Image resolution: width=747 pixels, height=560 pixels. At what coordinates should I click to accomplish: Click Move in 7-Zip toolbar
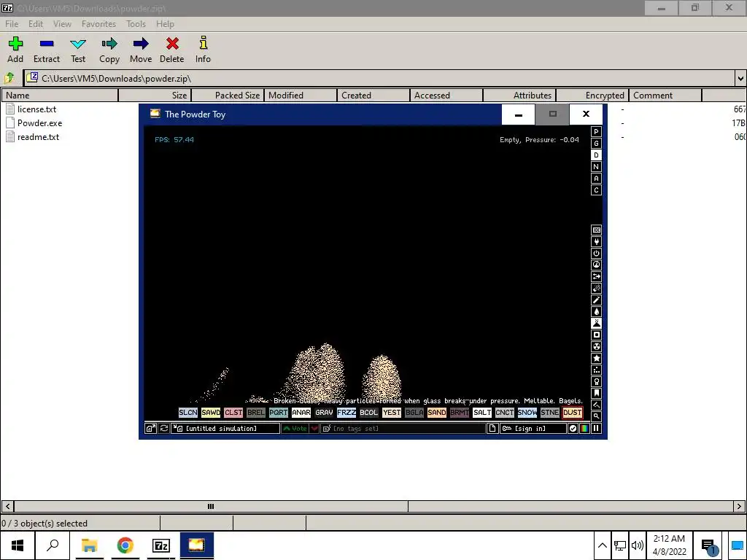tap(141, 50)
